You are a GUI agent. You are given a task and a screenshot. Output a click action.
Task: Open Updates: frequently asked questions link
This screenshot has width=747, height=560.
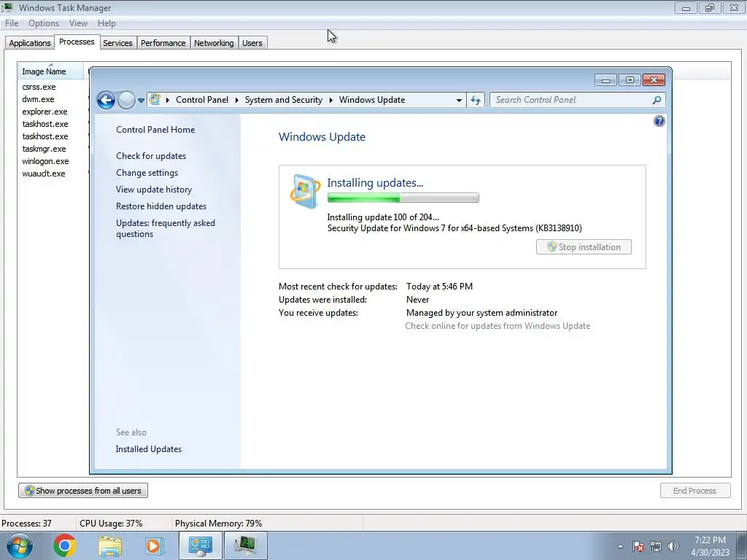(166, 228)
